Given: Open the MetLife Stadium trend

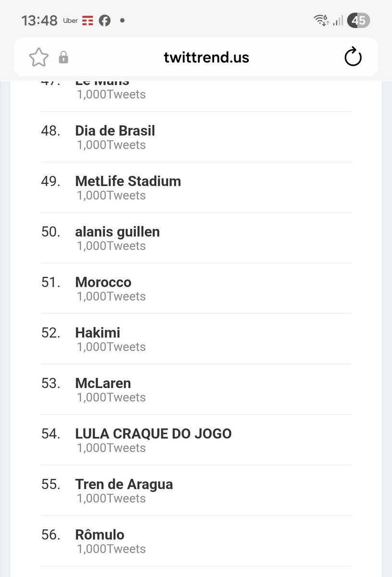Looking at the screenshot, I should (128, 181).
